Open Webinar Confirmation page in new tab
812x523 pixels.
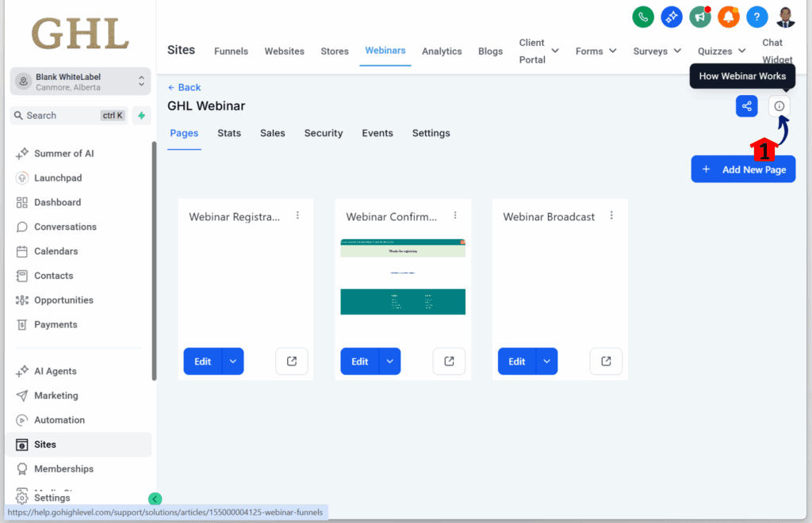449,361
